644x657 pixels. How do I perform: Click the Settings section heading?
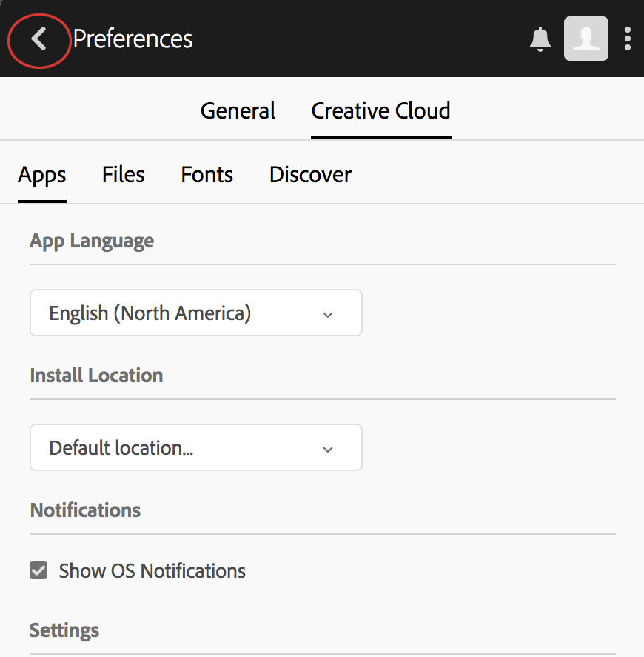[64, 630]
